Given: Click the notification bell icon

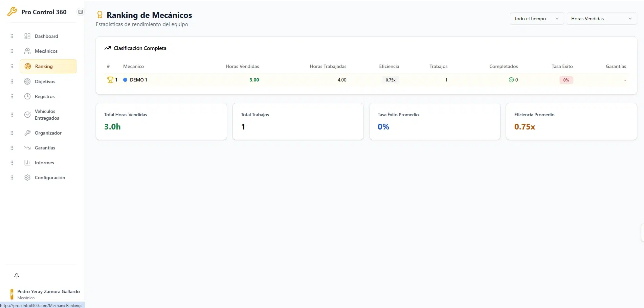Looking at the screenshot, I should click(x=17, y=276).
